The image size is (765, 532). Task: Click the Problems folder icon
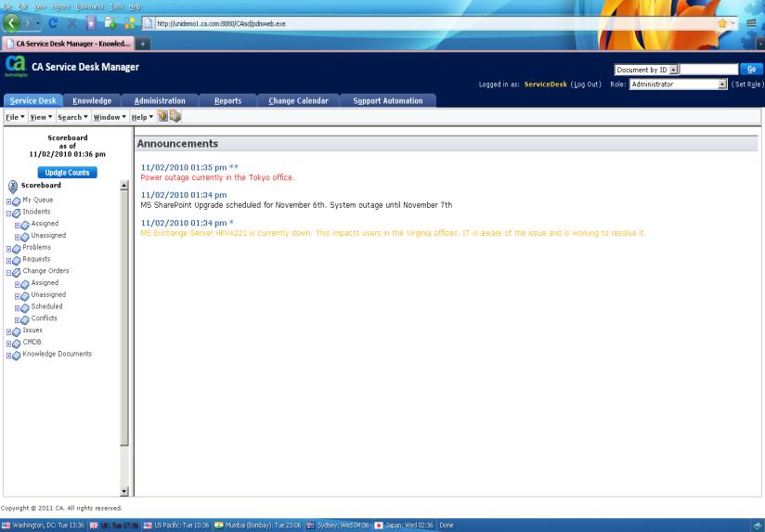click(x=17, y=248)
